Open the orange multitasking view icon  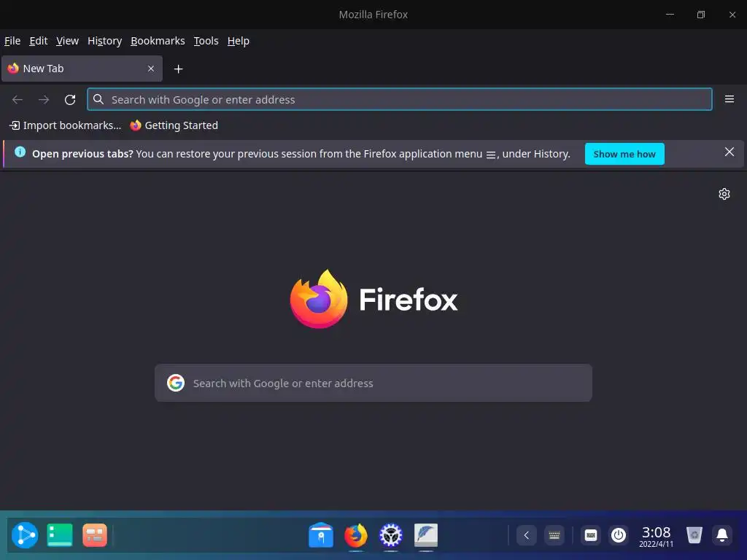(95, 534)
